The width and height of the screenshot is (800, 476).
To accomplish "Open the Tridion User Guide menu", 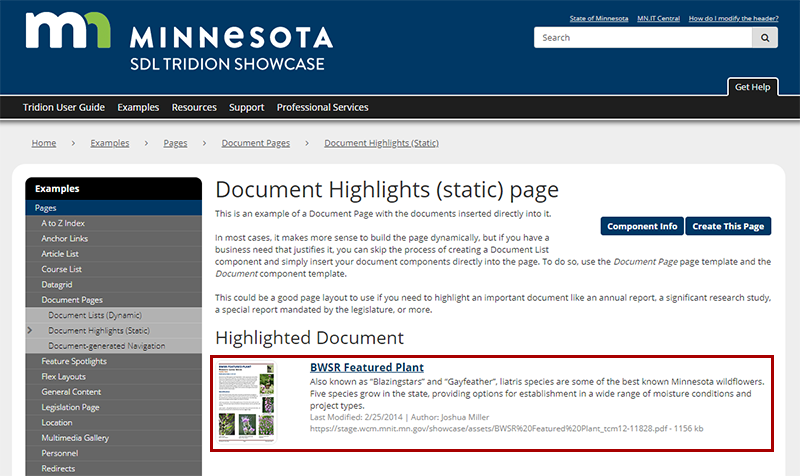I will coord(64,107).
